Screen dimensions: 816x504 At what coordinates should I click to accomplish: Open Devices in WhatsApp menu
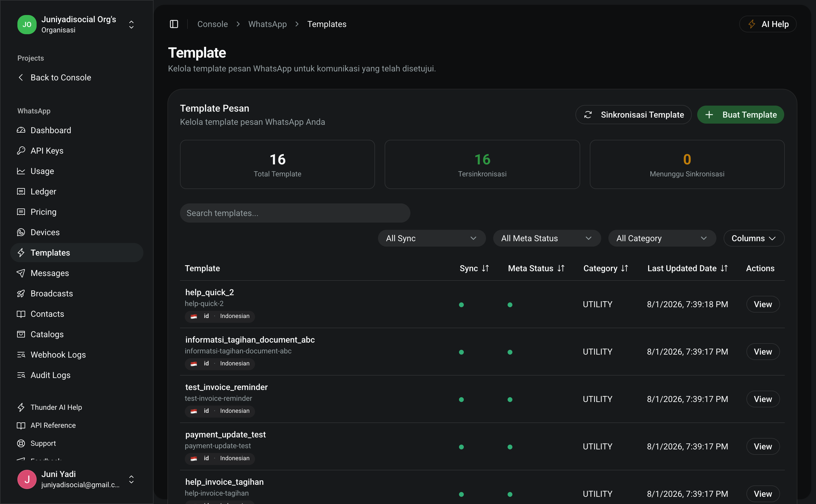pyautogui.click(x=77, y=232)
